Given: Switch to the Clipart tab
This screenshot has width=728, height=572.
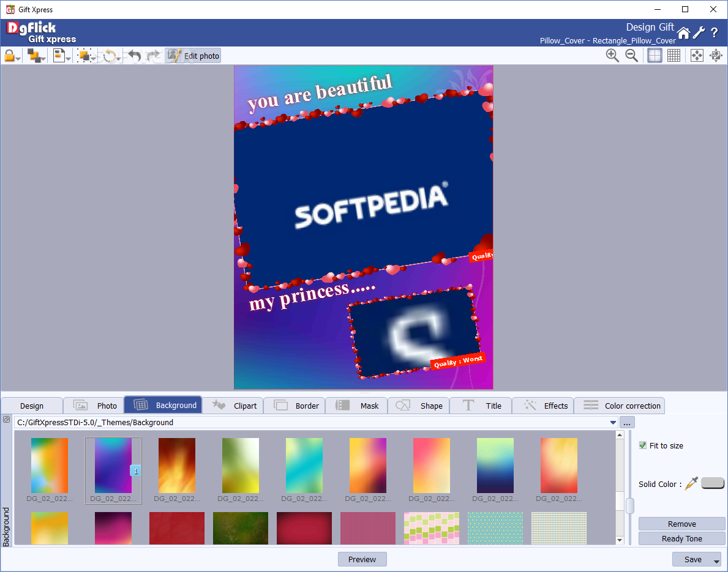Looking at the screenshot, I should coord(233,406).
